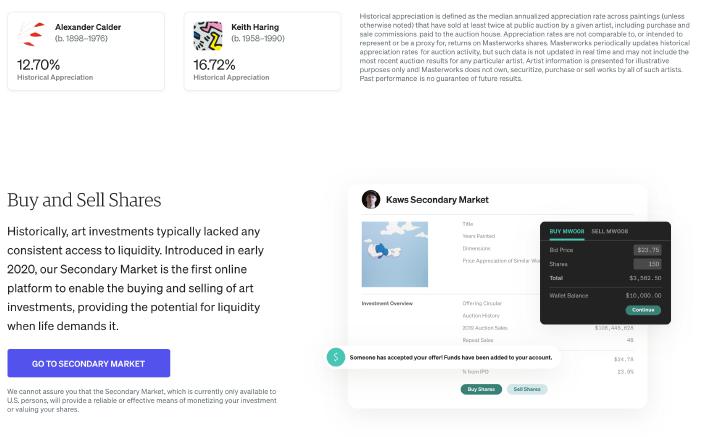711x437 pixels.
Task: Select the Auction History row
Action: pyautogui.click(x=480, y=315)
